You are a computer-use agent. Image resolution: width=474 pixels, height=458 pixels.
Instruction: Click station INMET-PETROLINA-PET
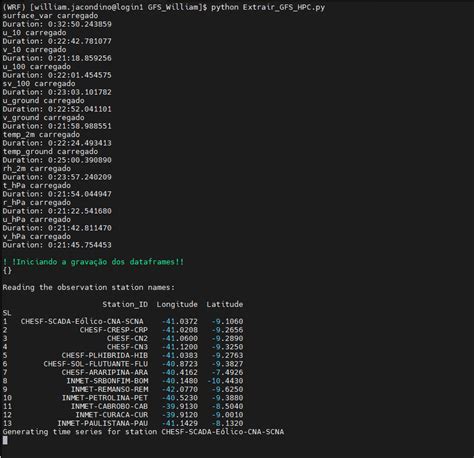(x=105, y=398)
